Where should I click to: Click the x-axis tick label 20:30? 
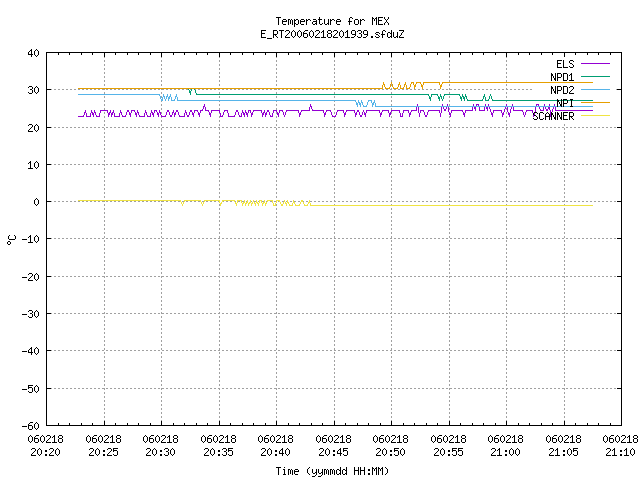point(161,452)
